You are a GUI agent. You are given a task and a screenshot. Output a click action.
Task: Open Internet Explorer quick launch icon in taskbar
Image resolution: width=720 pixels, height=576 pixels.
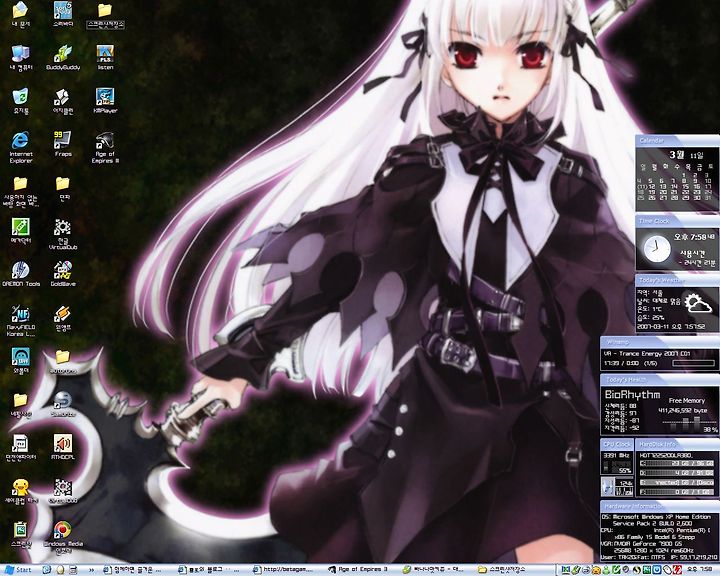click(x=46, y=570)
